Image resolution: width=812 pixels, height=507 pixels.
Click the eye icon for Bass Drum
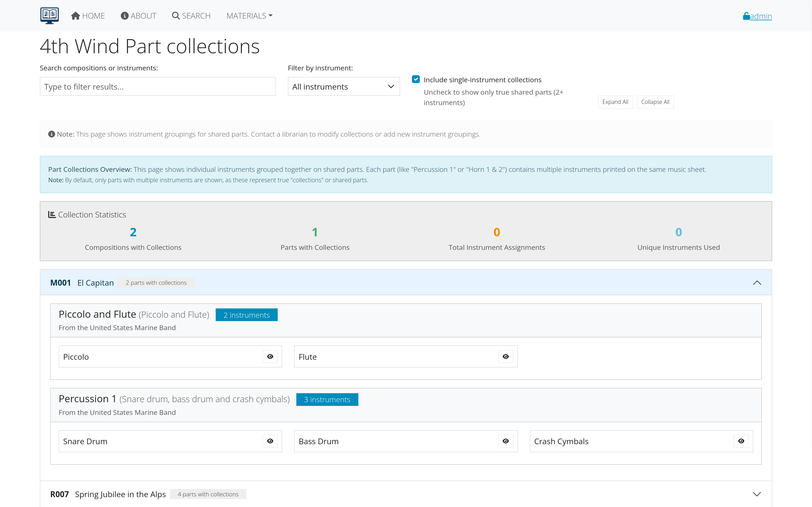coord(506,441)
